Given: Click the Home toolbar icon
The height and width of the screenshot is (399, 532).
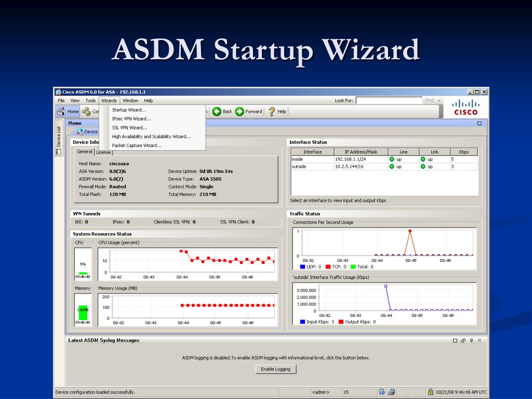Looking at the screenshot, I should (61, 111).
